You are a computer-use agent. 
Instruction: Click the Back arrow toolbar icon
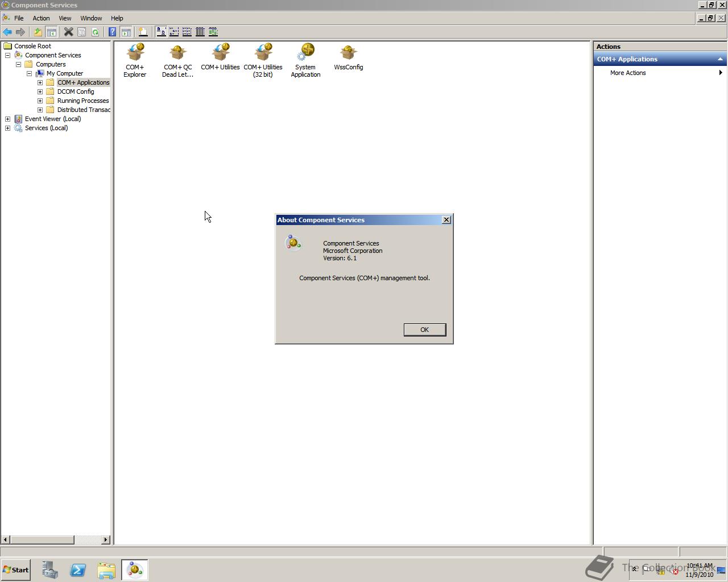7,32
